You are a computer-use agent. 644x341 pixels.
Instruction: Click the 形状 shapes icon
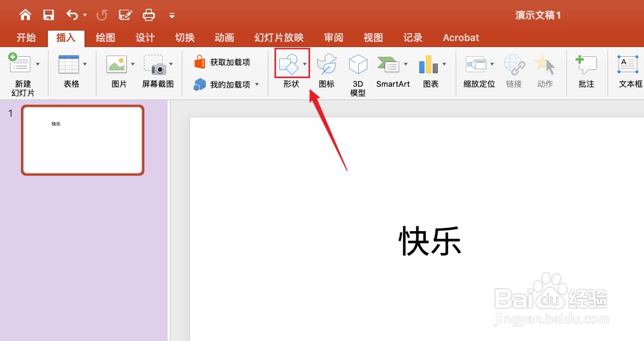pos(289,64)
